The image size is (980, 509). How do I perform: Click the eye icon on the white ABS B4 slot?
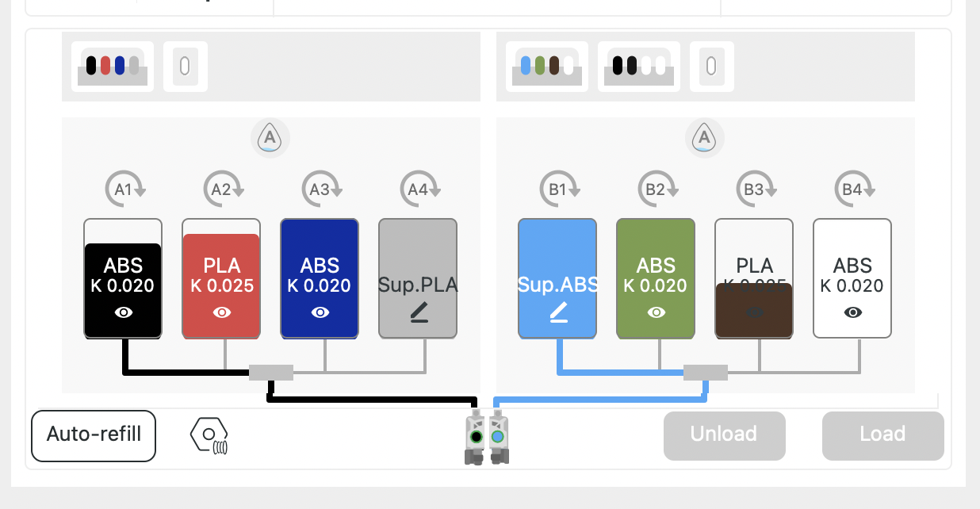(853, 312)
